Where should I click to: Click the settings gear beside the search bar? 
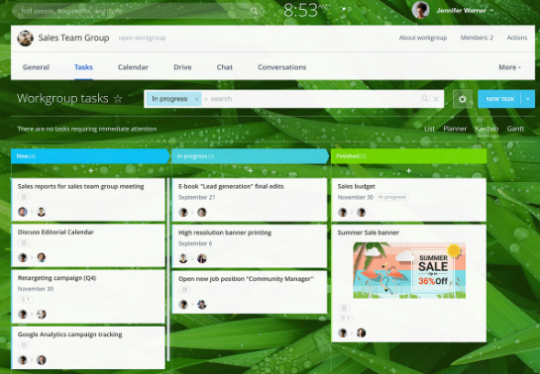pos(462,99)
